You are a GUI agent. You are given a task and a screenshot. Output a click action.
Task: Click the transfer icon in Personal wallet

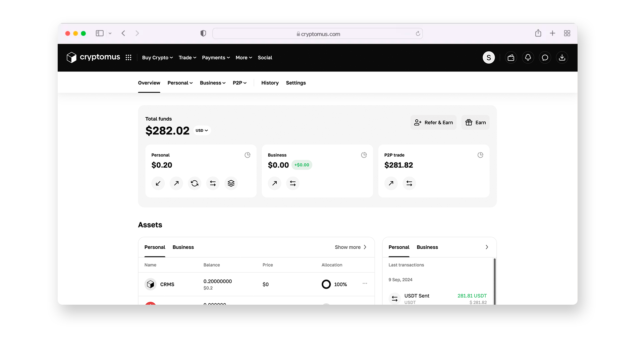click(212, 183)
